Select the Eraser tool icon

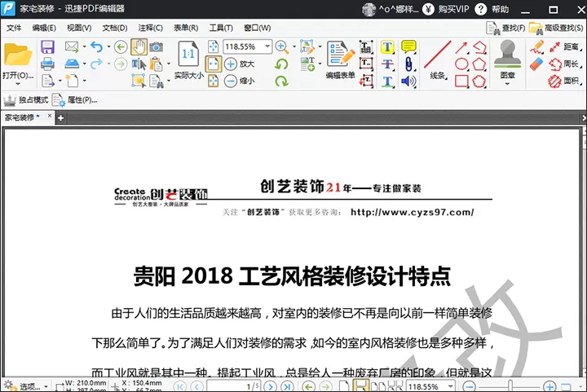coord(536,64)
